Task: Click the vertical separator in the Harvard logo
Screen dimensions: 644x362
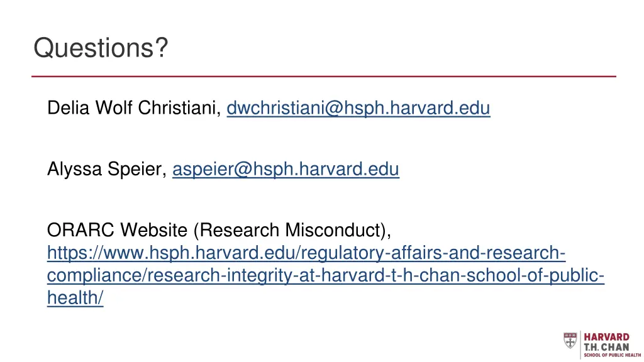Action: pyautogui.click(x=580, y=343)
